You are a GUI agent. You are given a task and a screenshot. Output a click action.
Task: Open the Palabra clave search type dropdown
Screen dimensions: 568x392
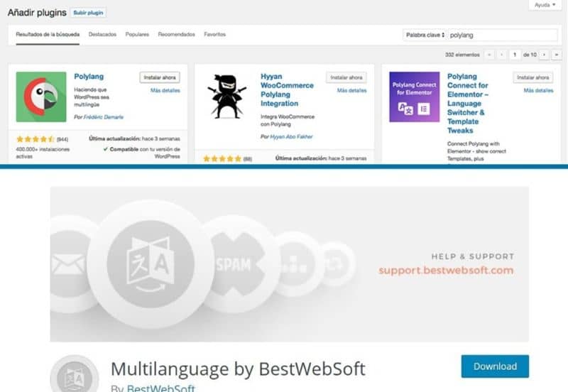pos(425,35)
